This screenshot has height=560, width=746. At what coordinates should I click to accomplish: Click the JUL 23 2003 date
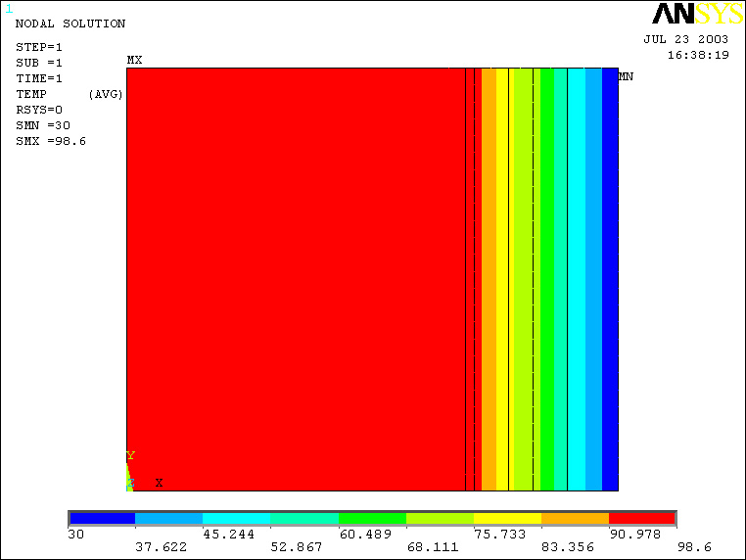(686, 39)
